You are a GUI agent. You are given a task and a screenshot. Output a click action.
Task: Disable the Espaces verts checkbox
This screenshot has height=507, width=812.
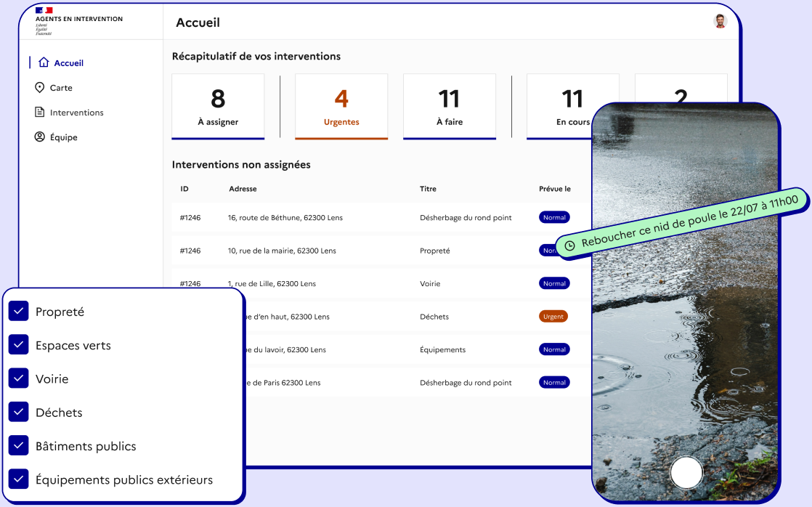[x=19, y=345]
